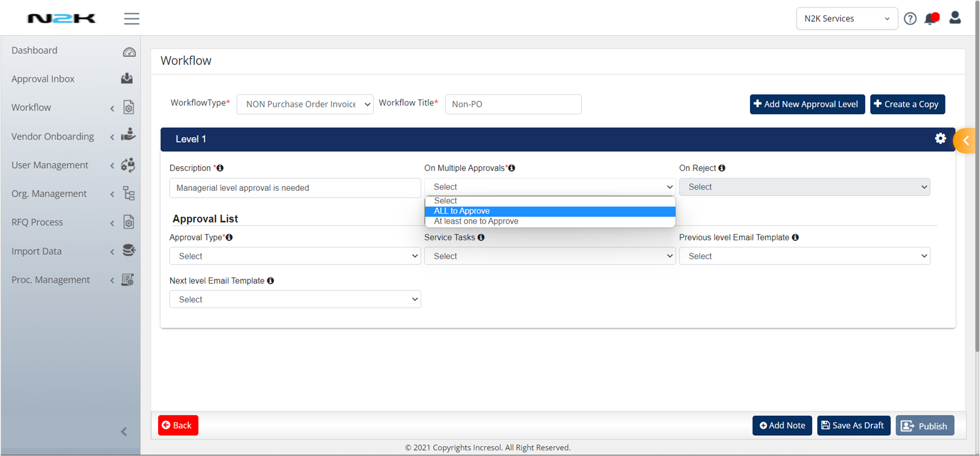Expand the Import Data submenu chevron

112,252
